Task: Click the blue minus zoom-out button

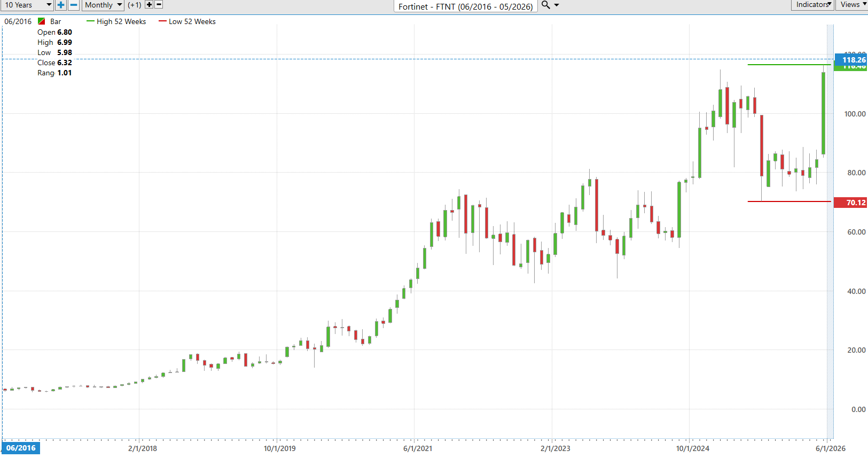Action: click(74, 5)
